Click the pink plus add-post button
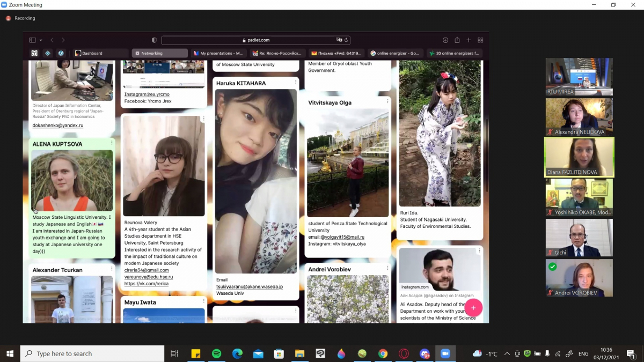644x362 pixels. coord(473,308)
